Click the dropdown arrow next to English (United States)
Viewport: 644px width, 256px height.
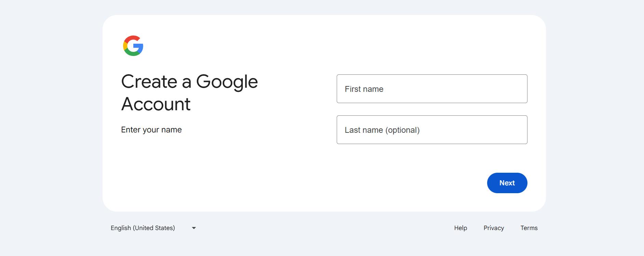(193, 228)
